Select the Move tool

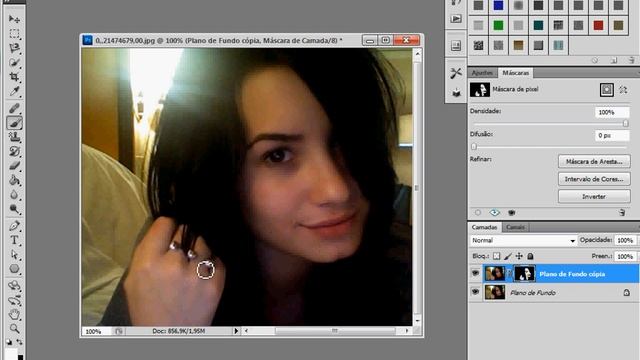pyautogui.click(x=14, y=19)
